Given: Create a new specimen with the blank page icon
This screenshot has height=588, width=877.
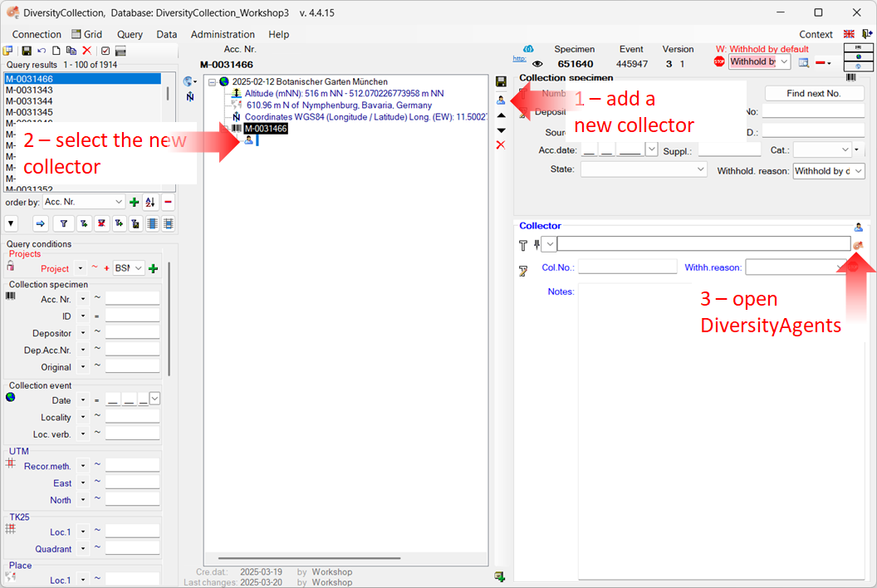Looking at the screenshot, I should (x=56, y=51).
